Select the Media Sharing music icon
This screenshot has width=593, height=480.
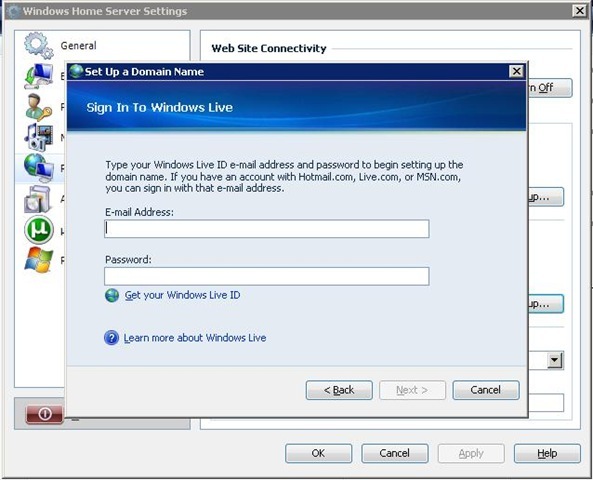pyautogui.click(x=39, y=137)
